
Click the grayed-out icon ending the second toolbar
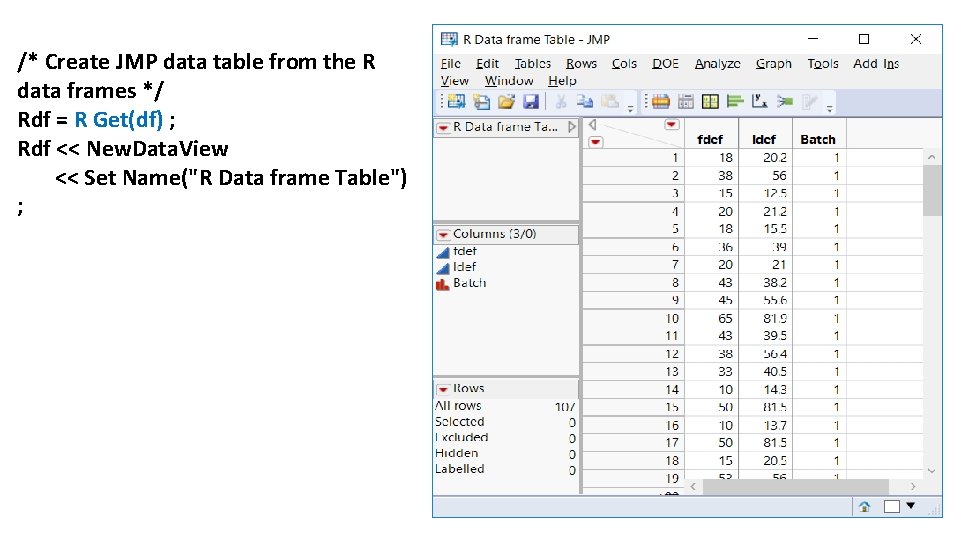809,102
